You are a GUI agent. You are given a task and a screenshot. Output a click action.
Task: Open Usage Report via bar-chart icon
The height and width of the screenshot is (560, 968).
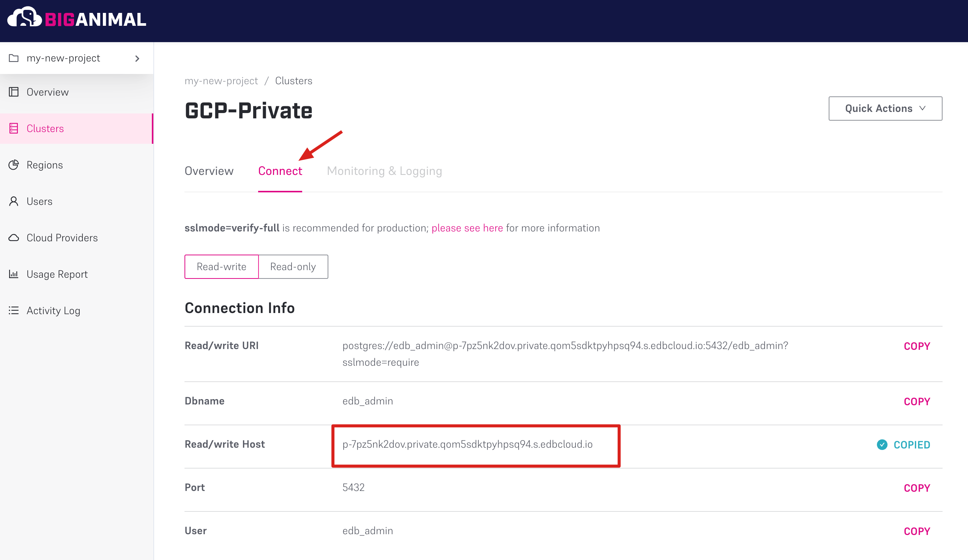point(14,274)
